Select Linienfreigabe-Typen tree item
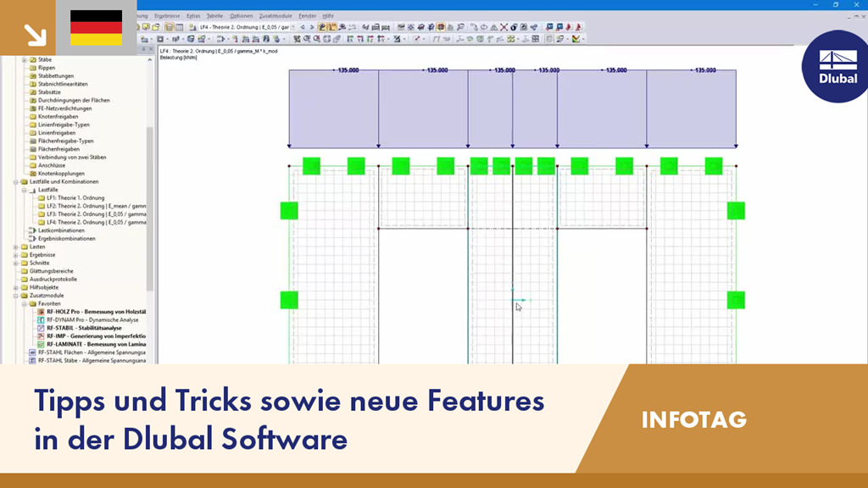 tap(64, 125)
